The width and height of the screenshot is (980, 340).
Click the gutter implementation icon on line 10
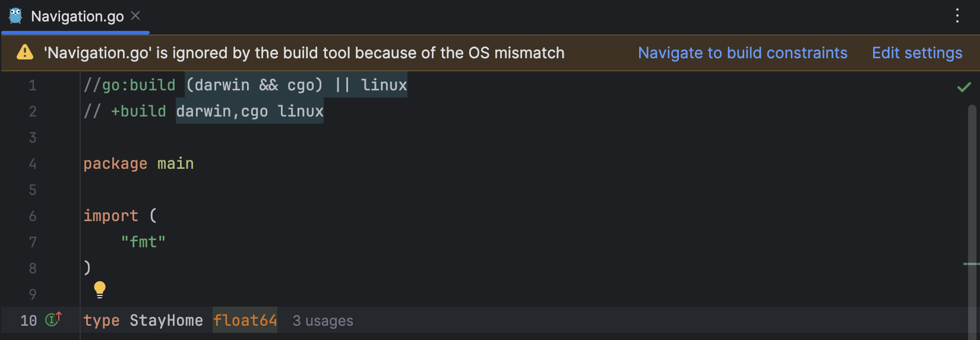click(x=53, y=320)
